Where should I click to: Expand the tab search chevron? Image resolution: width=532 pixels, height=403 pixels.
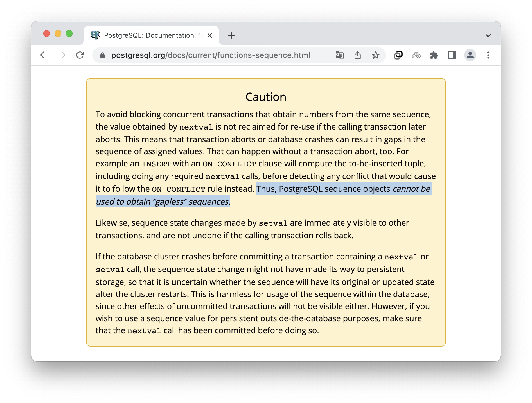tap(488, 35)
